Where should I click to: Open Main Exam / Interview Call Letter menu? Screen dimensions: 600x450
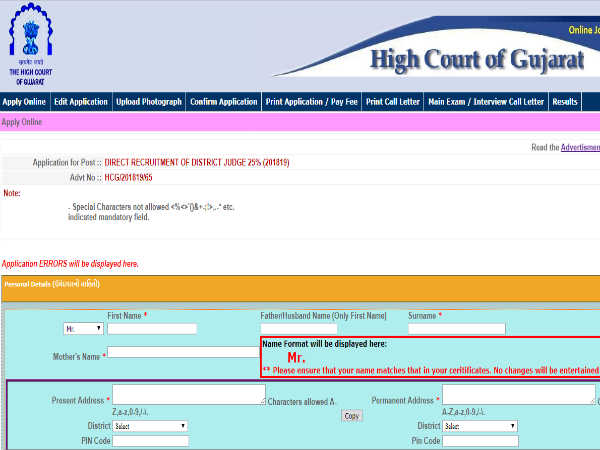[x=486, y=102]
